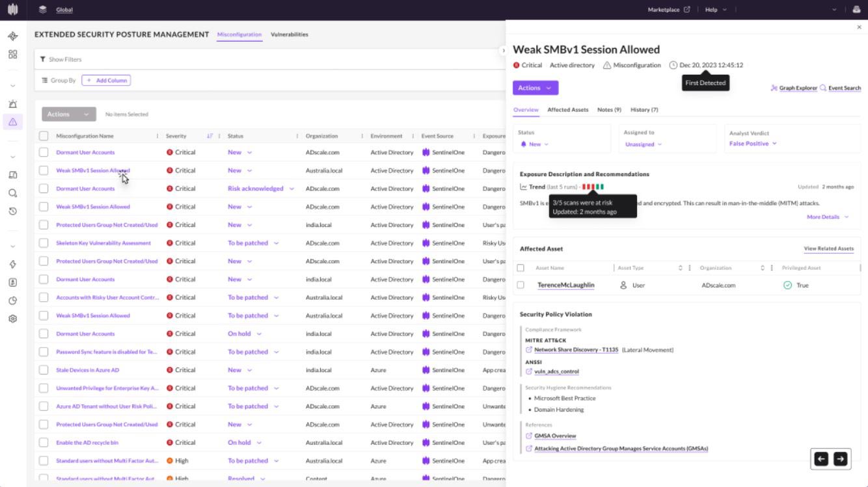
Task: Change the panel Status from New
Action: point(535,144)
